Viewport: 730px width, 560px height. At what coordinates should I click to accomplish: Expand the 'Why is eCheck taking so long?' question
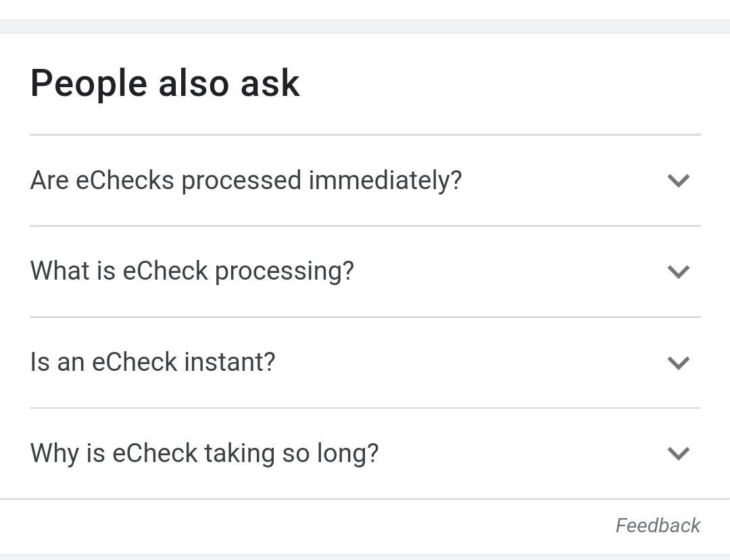pos(365,453)
